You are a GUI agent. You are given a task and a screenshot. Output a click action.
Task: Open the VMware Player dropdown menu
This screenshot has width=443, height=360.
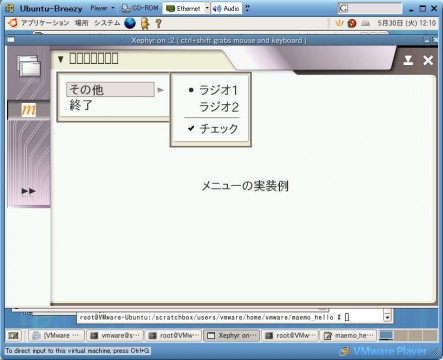pos(102,8)
